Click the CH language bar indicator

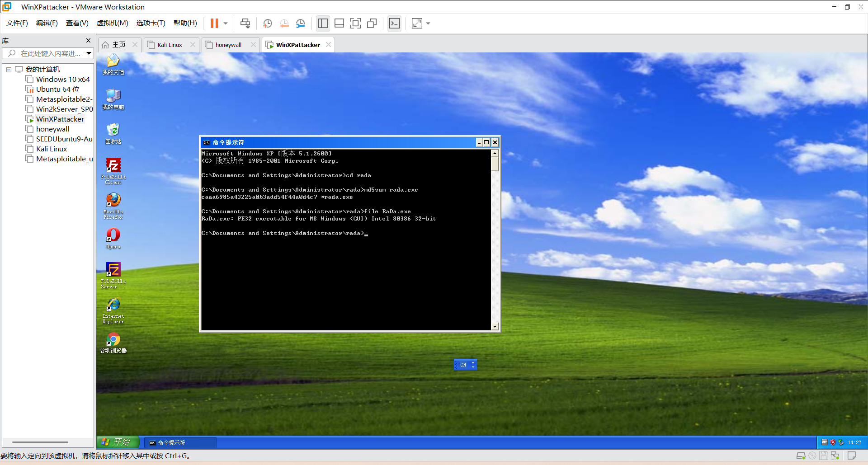[463, 365]
